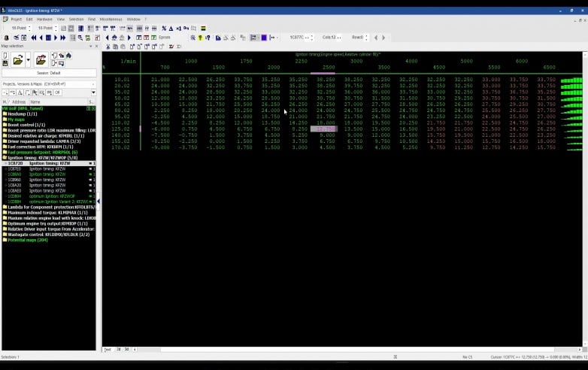Click the Session: Default button
This screenshot has width=588, height=370.
click(48, 73)
